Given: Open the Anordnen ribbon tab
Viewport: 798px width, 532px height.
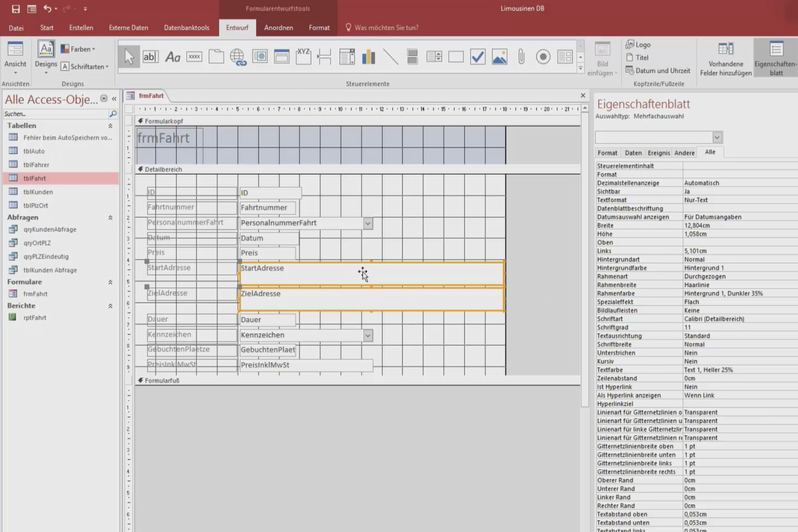Looking at the screenshot, I should coord(279,28).
